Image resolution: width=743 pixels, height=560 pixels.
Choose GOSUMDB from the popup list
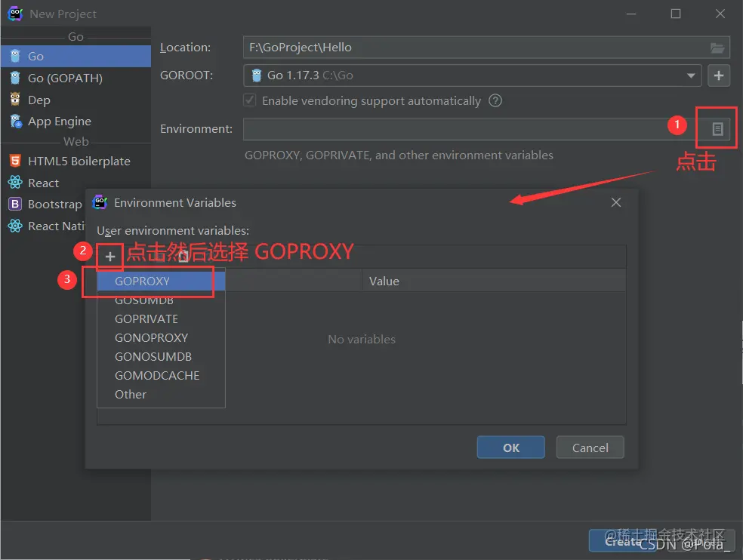(161, 300)
